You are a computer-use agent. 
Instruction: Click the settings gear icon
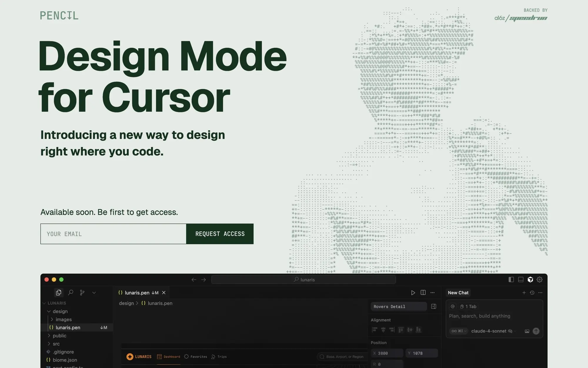coord(539,280)
